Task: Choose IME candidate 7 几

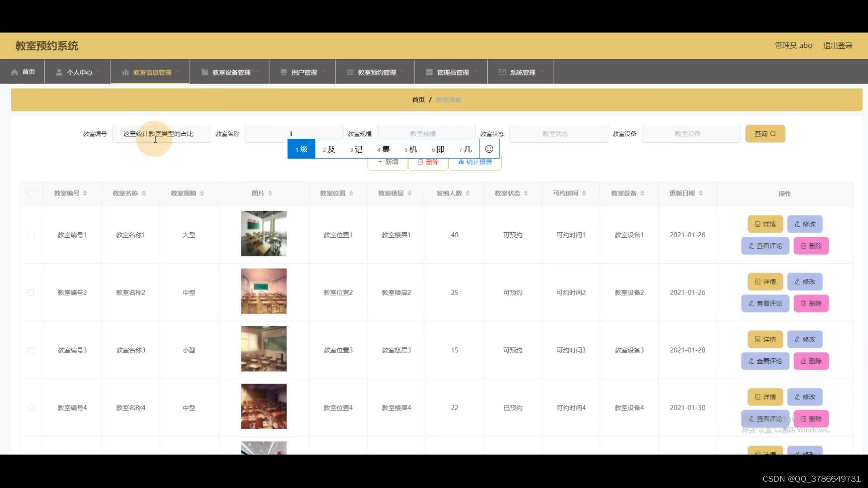Action: point(465,149)
